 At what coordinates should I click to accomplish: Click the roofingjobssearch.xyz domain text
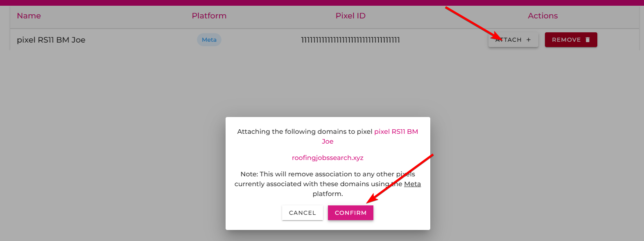pos(328,158)
